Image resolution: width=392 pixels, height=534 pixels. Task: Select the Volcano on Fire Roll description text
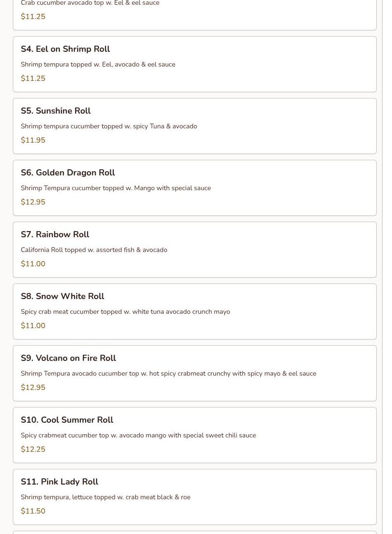pos(168,374)
